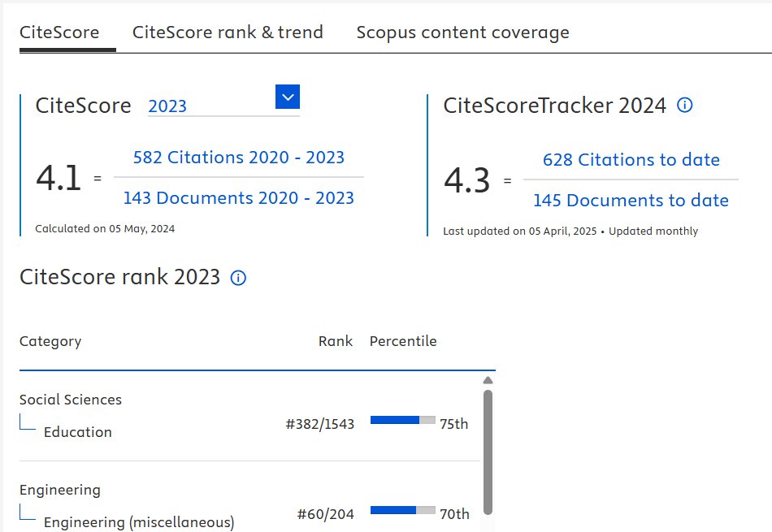Screen dimensions: 772x532
Task: Open 143 Documents 2020 - 2023 link
Action: (239, 198)
